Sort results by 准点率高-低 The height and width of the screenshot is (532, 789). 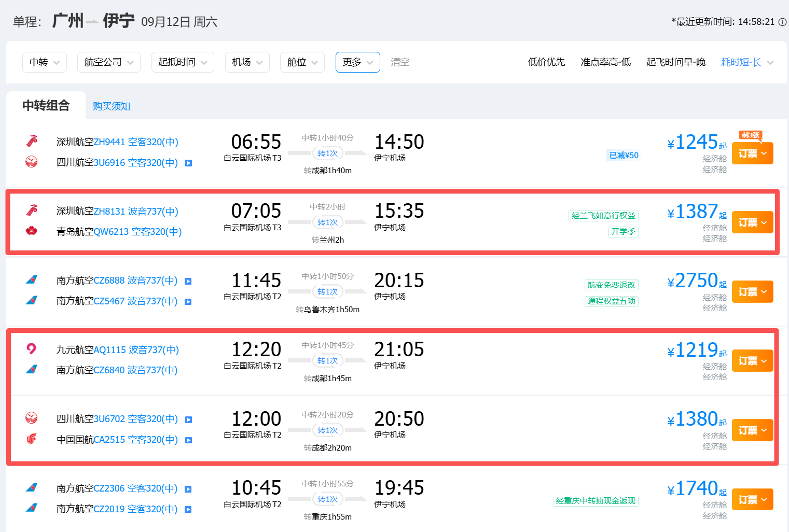tap(606, 62)
